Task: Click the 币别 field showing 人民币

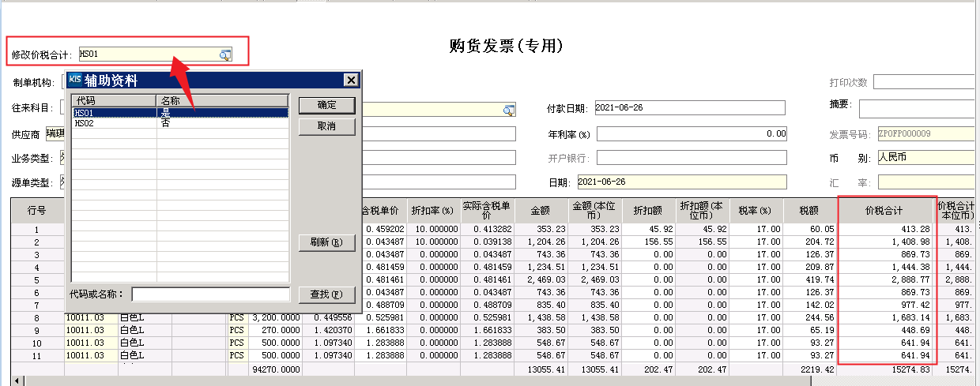Action: 925,157
